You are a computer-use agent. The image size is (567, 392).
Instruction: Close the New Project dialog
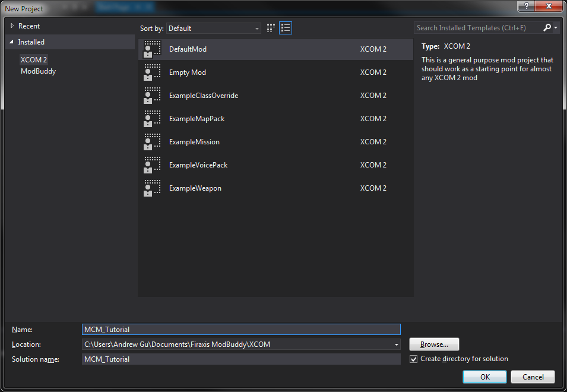549,6
